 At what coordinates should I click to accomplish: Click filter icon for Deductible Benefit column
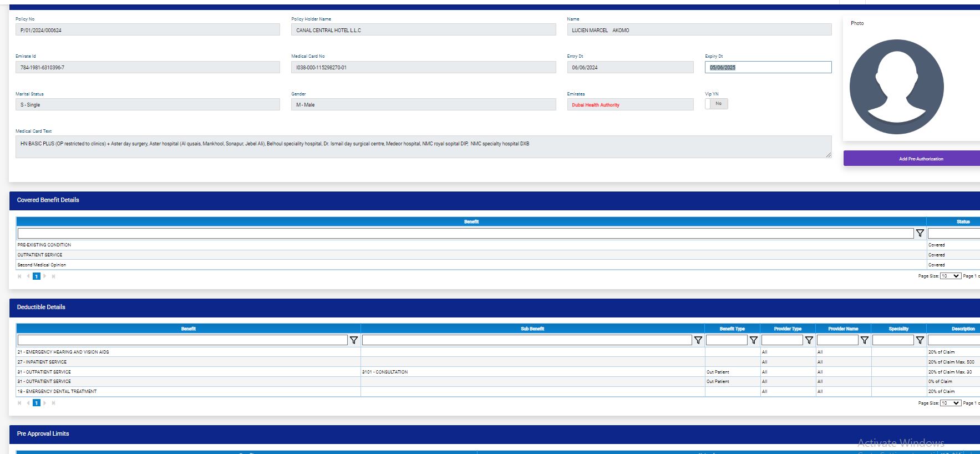point(353,340)
